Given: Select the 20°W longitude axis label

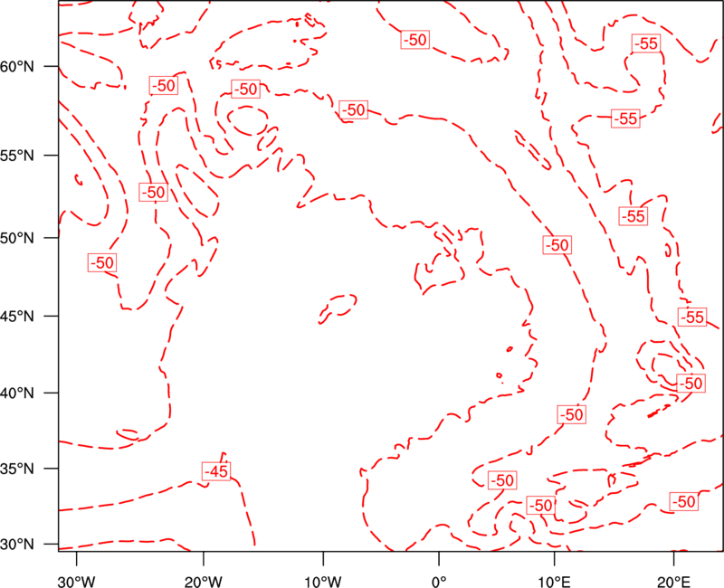Looking at the screenshot, I should 204,582.
